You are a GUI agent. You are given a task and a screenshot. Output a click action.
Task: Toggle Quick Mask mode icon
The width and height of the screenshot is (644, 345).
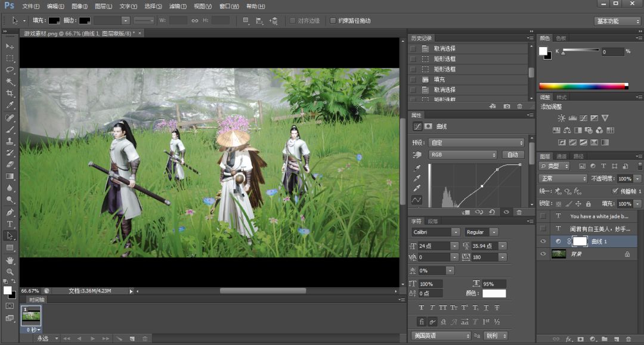10,306
